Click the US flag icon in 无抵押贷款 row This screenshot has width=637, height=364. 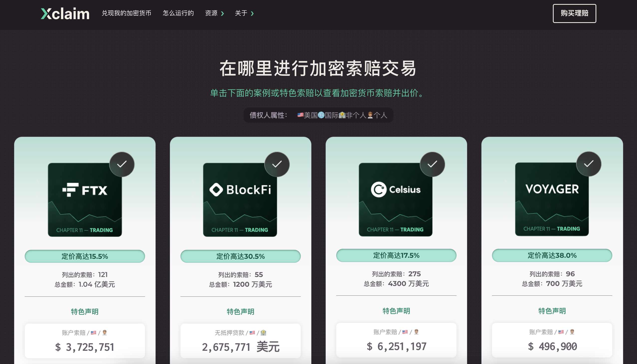click(x=252, y=333)
